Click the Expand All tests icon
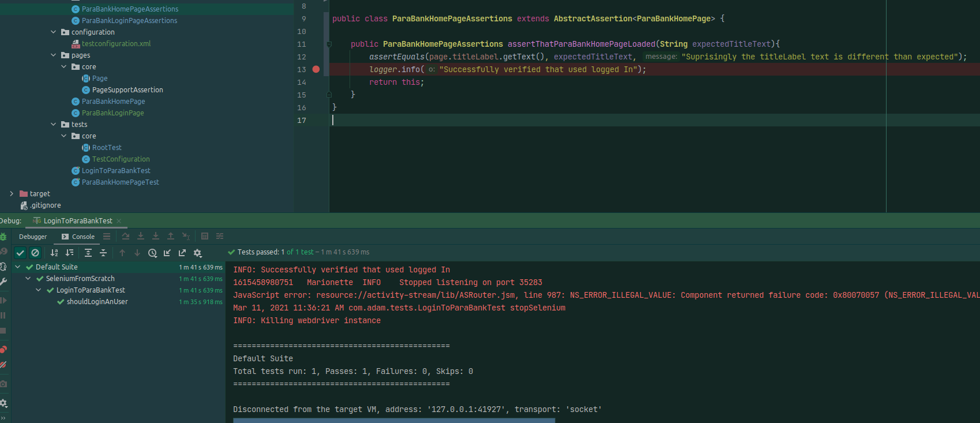The height and width of the screenshot is (423, 980). (88, 253)
